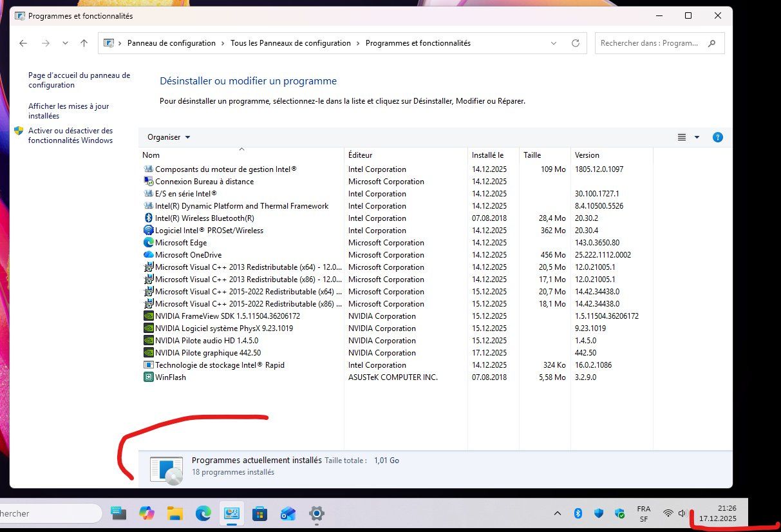Image resolution: width=781 pixels, height=532 pixels.
Task: Launch Microsoft Edge from the taskbar
Action: point(203,513)
